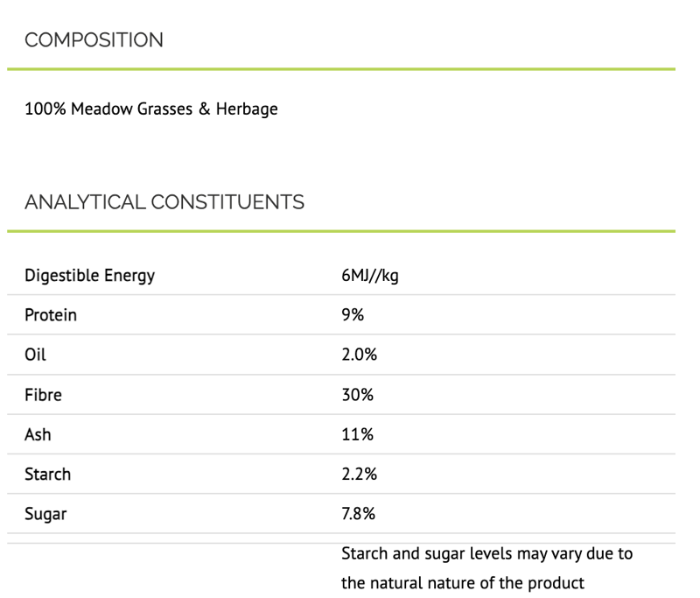Click the 'Starch and sugar levels may vary' note

coord(486,554)
